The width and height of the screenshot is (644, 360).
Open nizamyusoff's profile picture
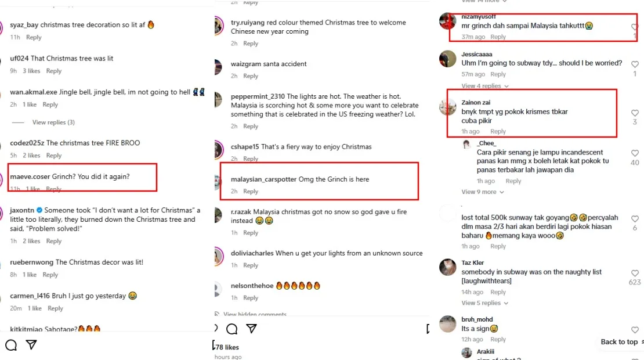point(447,21)
